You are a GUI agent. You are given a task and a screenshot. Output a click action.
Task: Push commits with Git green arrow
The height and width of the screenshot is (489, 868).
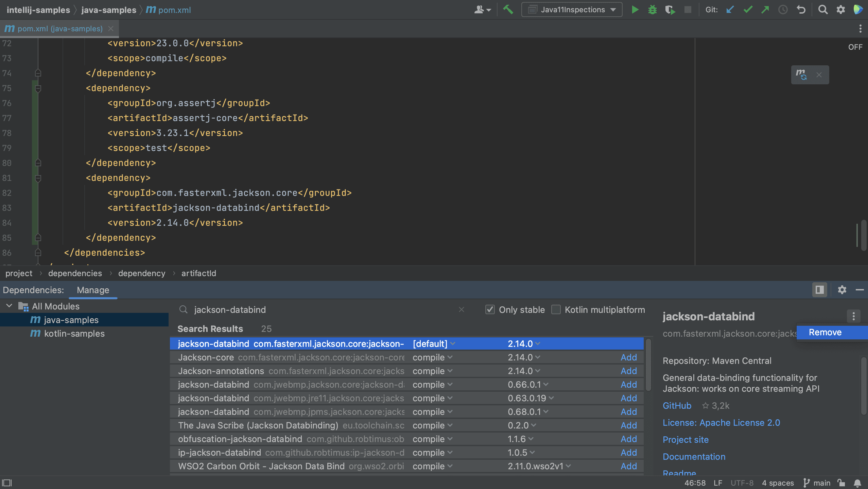tap(765, 10)
